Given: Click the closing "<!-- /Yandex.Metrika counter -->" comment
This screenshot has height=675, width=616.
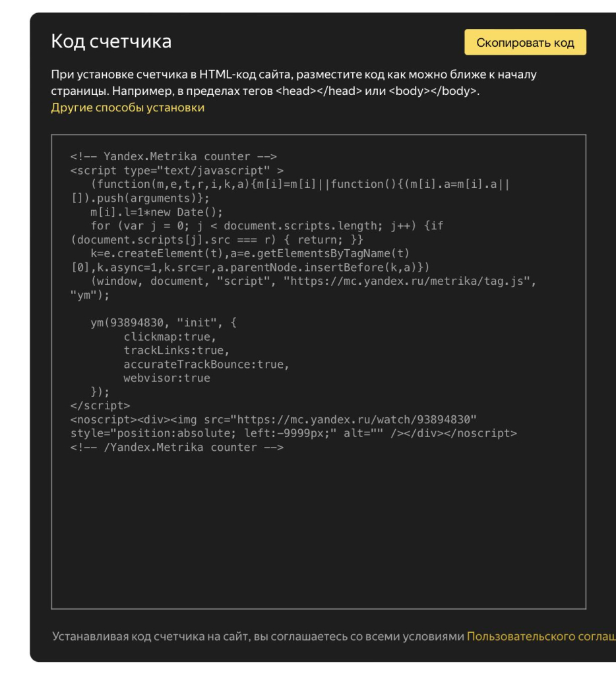Looking at the screenshot, I should pos(177,448).
